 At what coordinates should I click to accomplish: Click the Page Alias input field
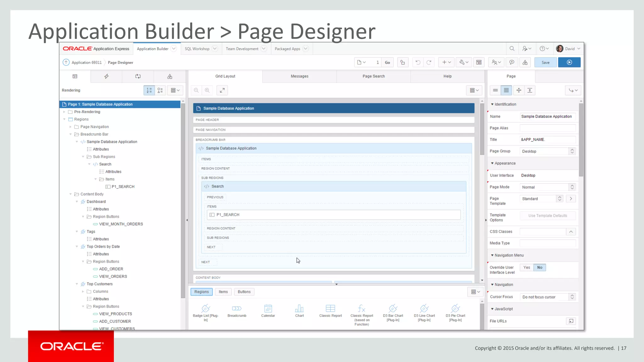click(x=547, y=128)
